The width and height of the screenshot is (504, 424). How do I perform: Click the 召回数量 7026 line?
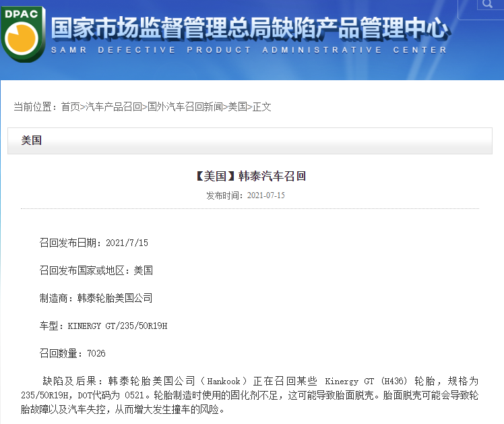coord(73,353)
